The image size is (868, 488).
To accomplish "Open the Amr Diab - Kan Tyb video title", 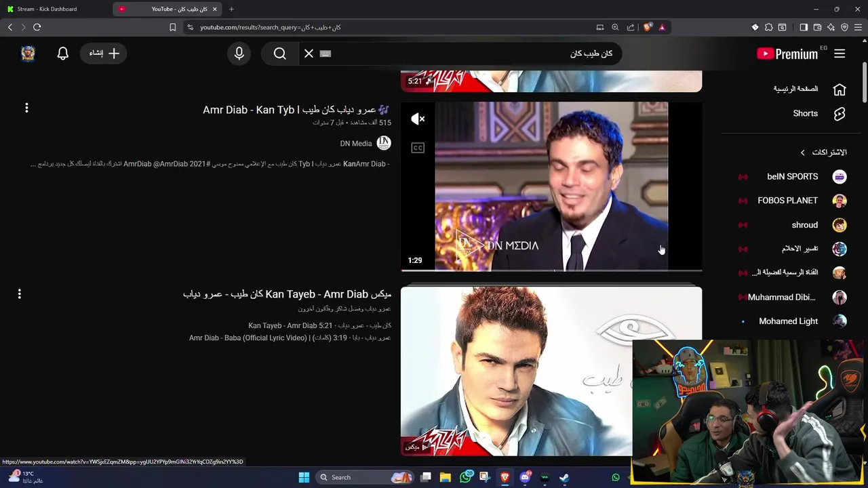I will 296,110.
